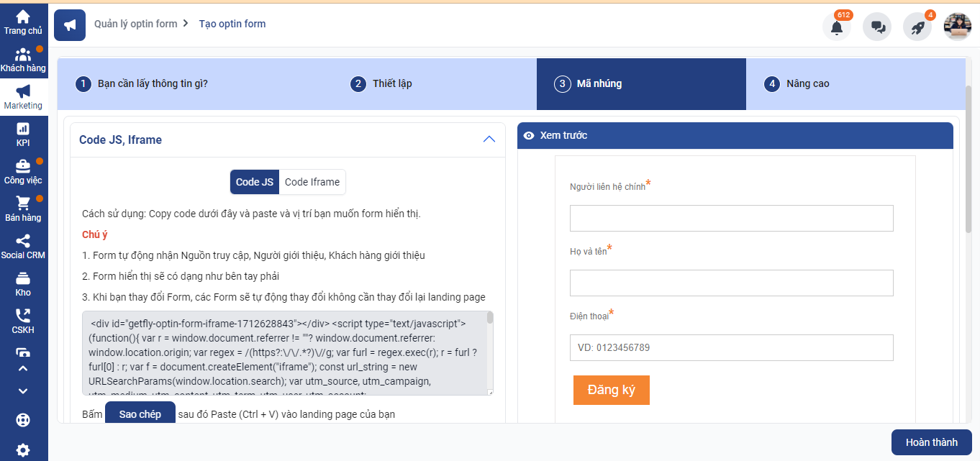Go to Công việc tasks module
The image size is (980, 461).
(x=23, y=171)
